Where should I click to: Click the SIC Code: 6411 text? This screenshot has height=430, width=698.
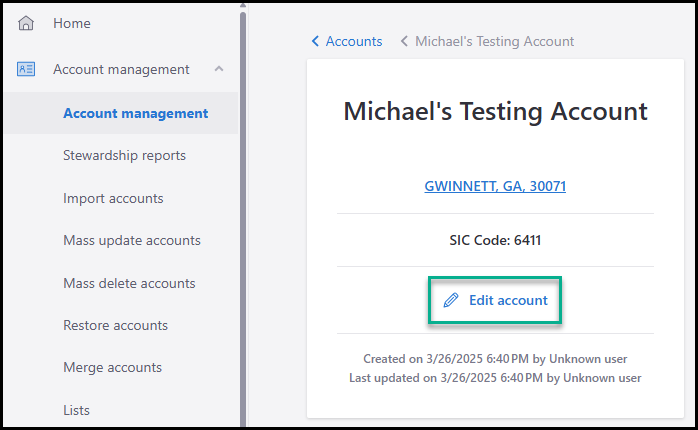pyautogui.click(x=495, y=240)
